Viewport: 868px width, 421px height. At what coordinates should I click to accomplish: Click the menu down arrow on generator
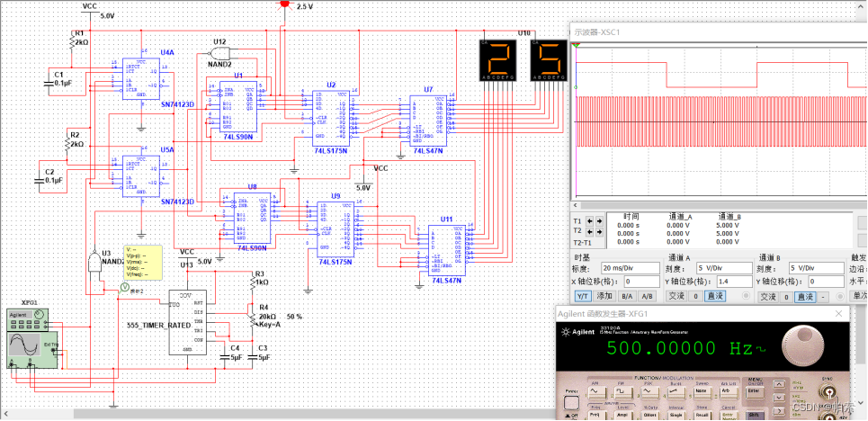pyautogui.click(x=779, y=398)
